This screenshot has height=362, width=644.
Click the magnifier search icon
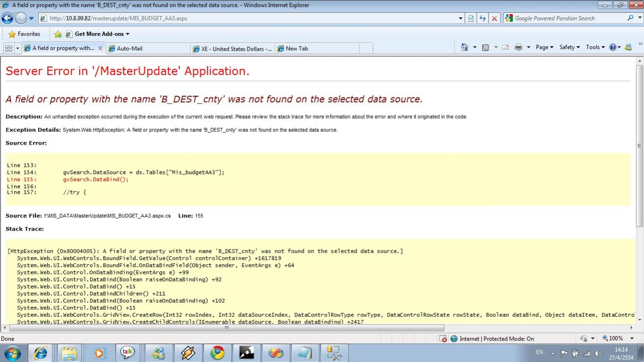[630, 18]
